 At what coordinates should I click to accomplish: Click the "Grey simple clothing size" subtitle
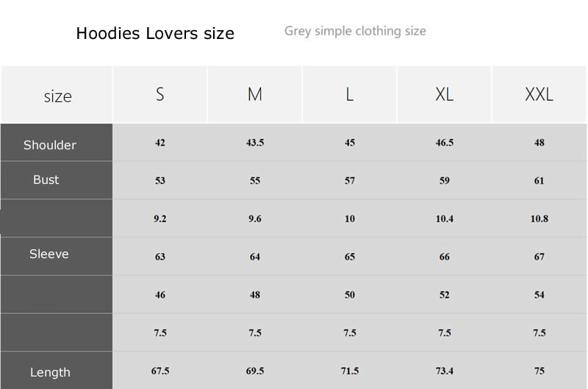click(x=355, y=31)
